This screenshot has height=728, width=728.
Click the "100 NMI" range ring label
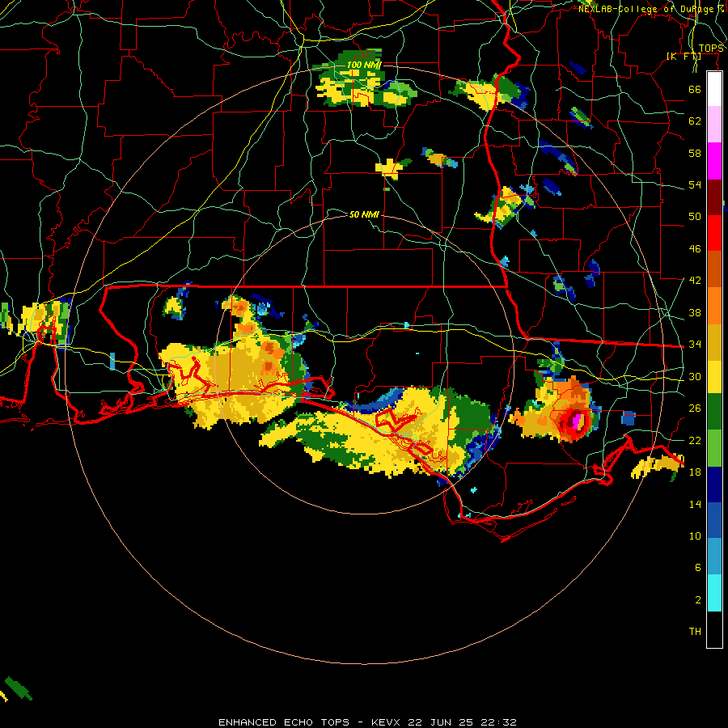point(364,65)
